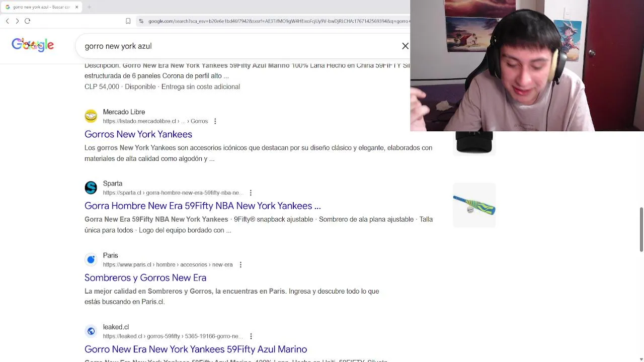Open more options for Sparta result
This screenshot has height=362, width=644.
point(251,193)
